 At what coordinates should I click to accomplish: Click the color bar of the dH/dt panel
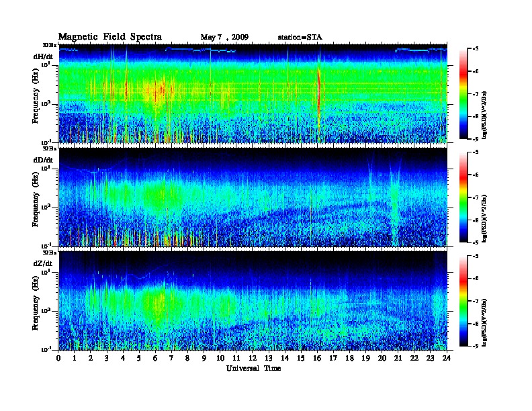point(463,93)
